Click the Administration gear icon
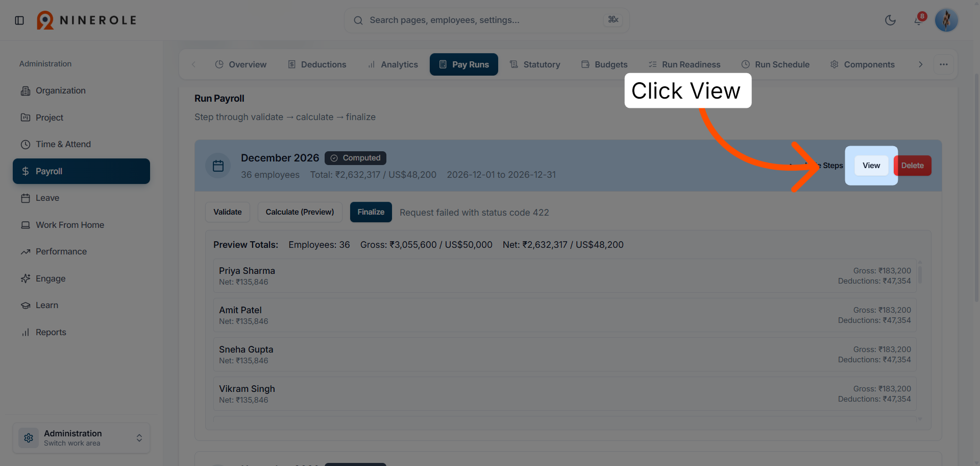 29,438
